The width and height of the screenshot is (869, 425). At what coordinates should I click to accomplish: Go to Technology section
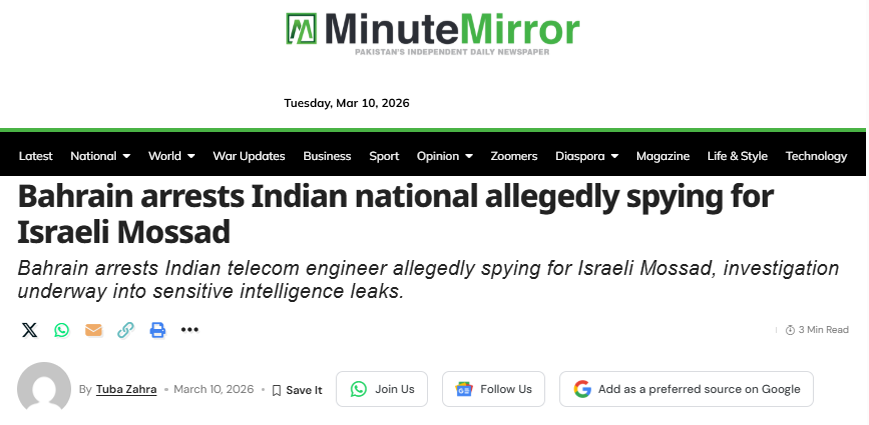(x=816, y=156)
